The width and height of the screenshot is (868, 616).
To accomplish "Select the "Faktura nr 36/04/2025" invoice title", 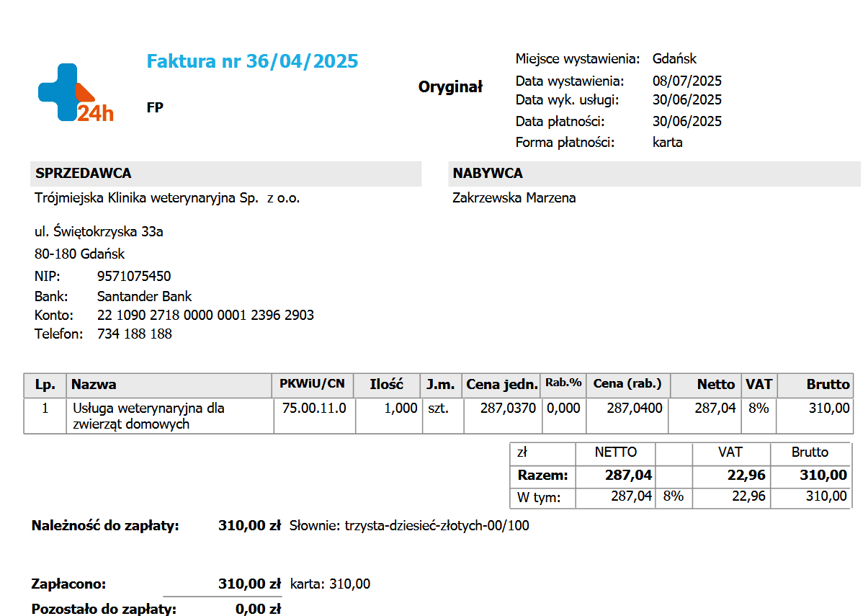I will tap(252, 61).
